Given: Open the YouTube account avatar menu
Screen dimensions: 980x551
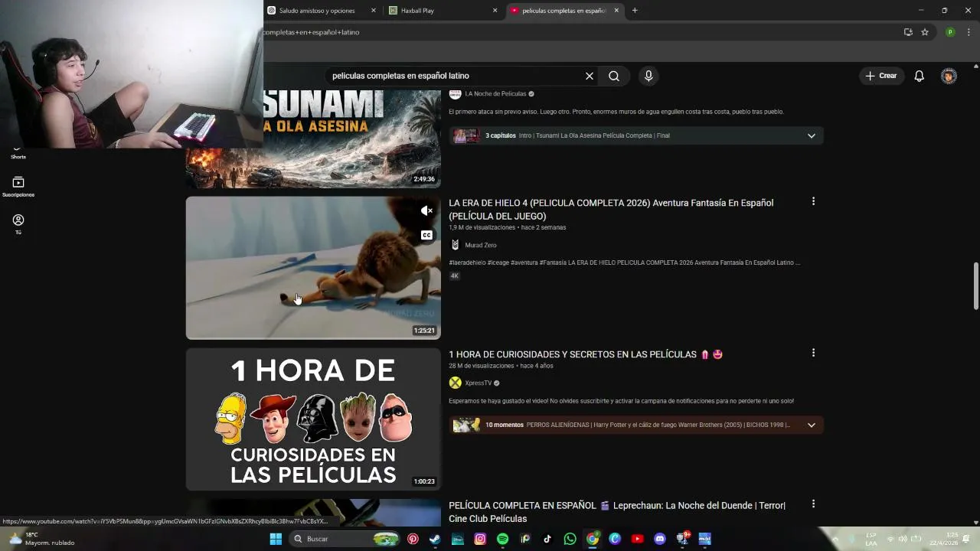Looking at the screenshot, I should (x=949, y=76).
